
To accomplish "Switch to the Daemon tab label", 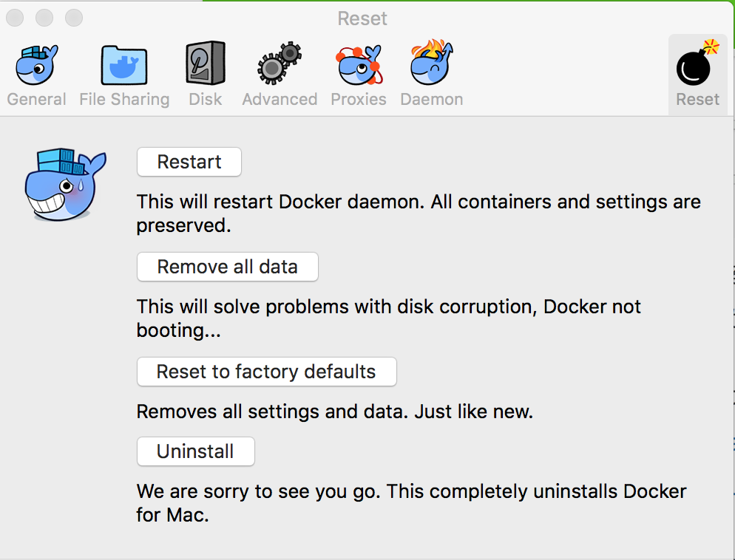I will pos(432,99).
